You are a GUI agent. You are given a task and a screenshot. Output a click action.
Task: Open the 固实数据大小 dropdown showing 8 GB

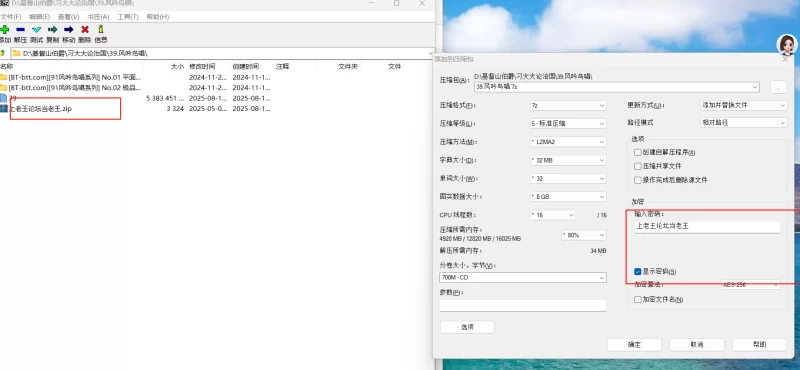[x=568, y=196]
